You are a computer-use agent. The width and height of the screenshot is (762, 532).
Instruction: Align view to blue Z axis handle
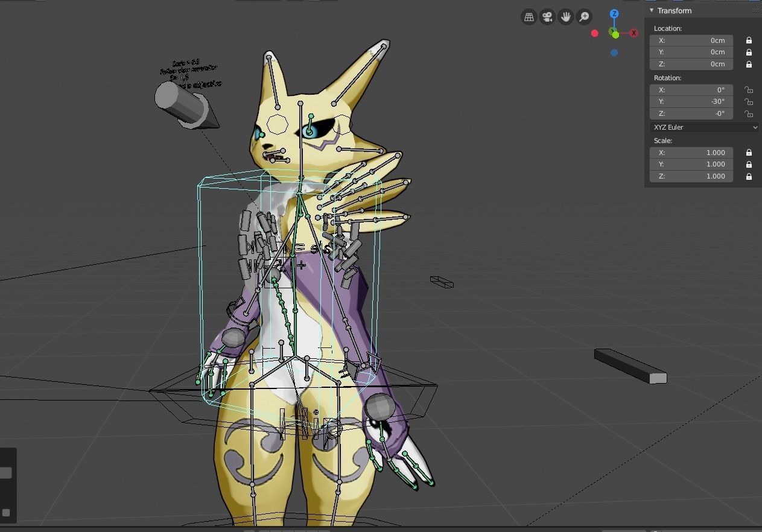[614, 13]
